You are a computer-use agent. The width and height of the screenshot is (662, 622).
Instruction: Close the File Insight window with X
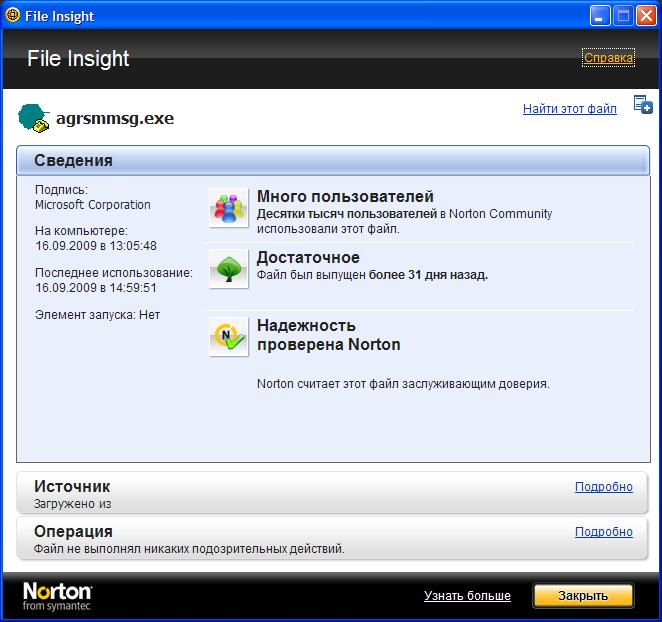[x=646, y=16]
